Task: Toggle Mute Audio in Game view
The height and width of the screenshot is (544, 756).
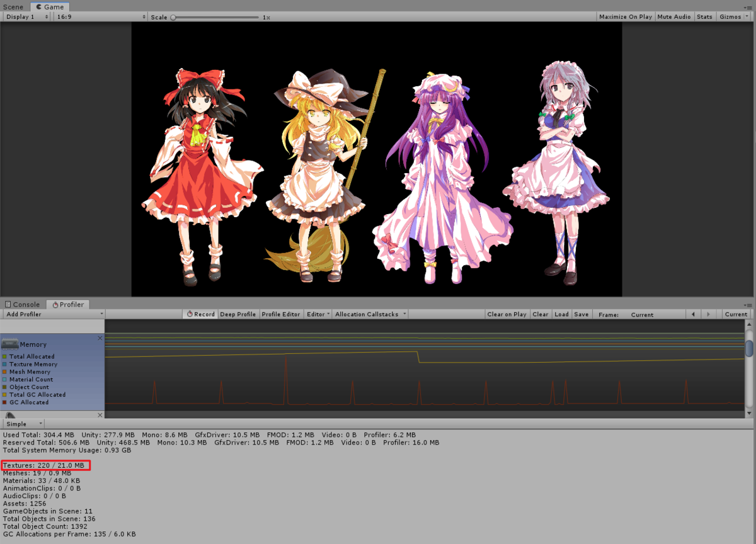Action: click(x=674, y=17)
